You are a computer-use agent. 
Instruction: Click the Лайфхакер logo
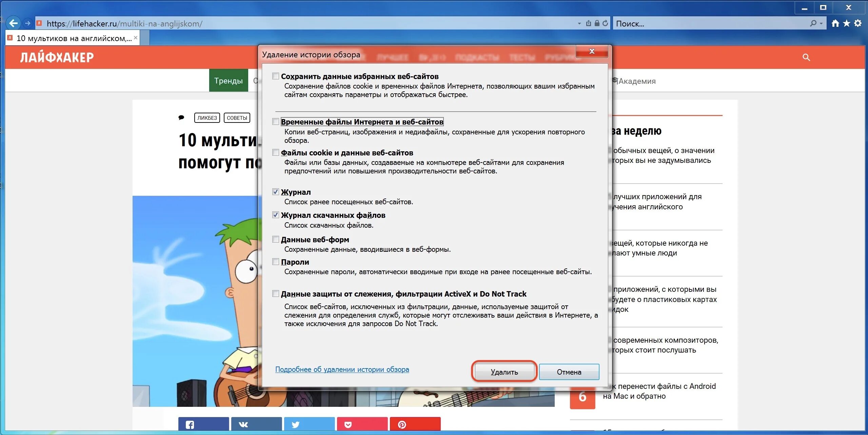coord(57,57)
